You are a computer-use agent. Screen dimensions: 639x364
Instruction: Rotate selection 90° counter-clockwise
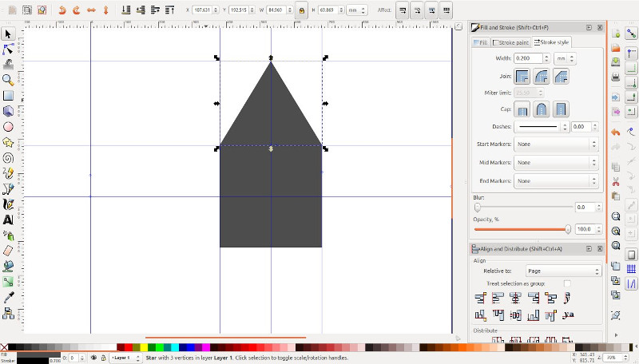pos(62,10)
